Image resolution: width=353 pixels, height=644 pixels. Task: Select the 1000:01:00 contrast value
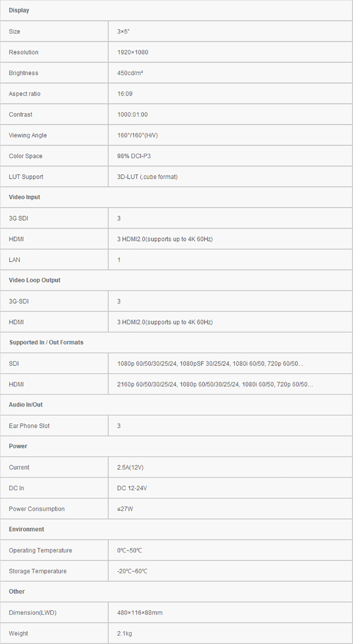coord(132,115)
